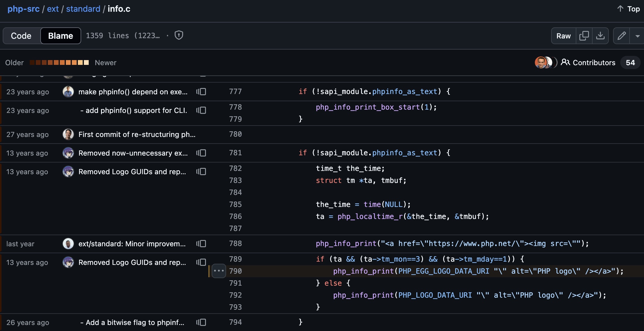Open line 790 three-dot actions menu
The width and height of the screenshot is (644, 331).
click(x=219, y=271)
